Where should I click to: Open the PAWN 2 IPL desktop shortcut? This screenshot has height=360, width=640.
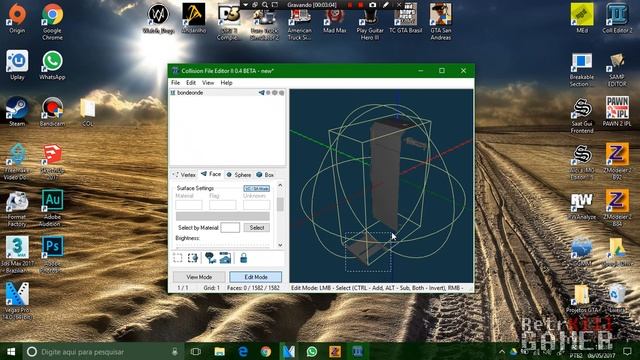(617, 111)
